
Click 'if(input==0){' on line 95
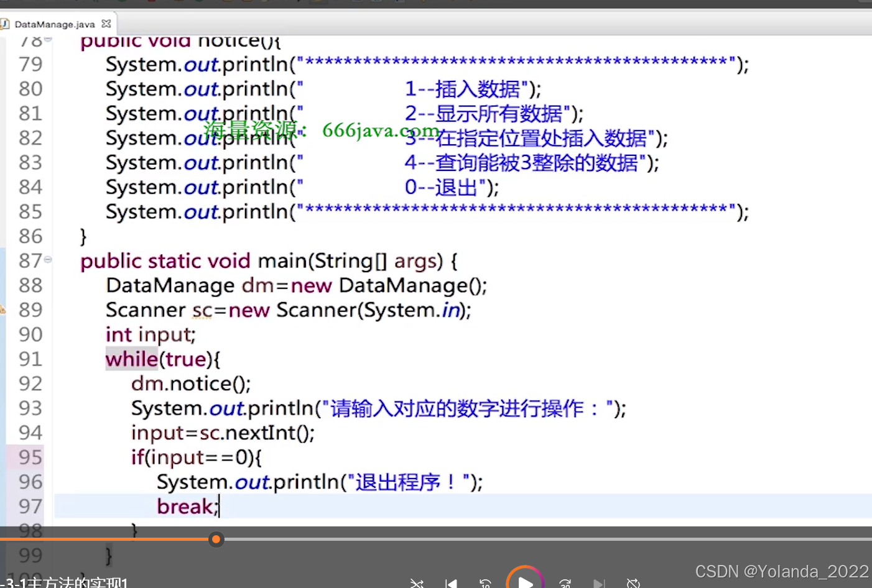(197, 457)
